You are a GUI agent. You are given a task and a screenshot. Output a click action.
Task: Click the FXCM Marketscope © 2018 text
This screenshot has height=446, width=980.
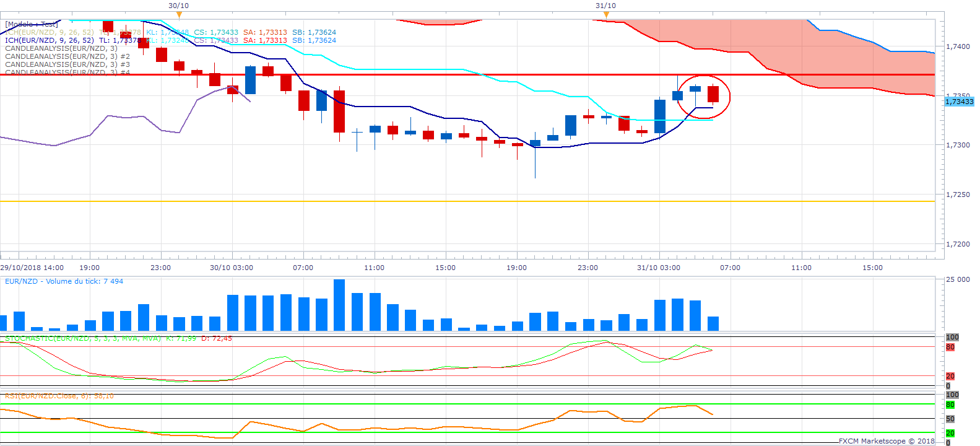tap(887, 441)
